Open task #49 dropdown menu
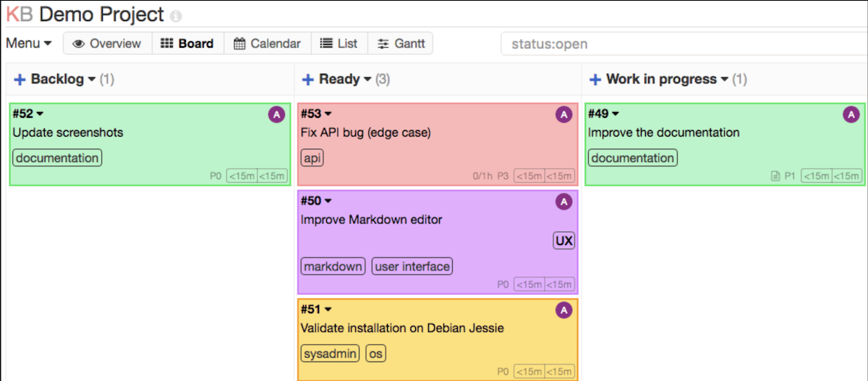868x381 pixels. [603, 114]
